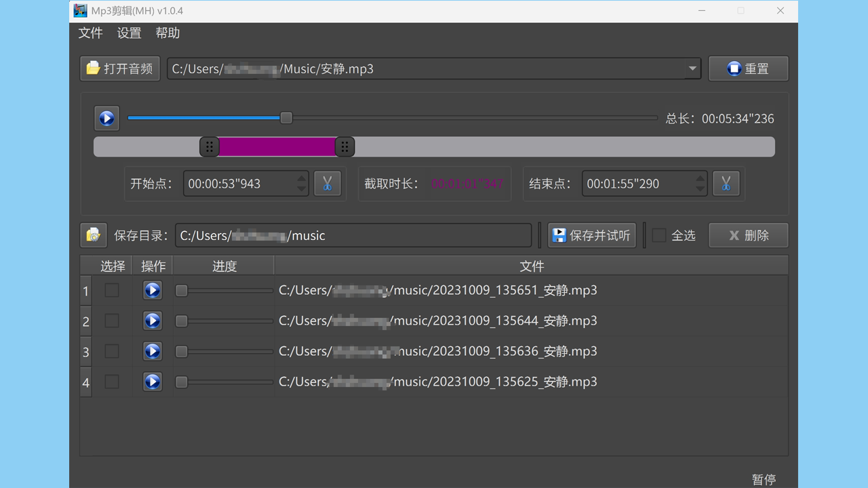Click the main play button above the timeline
The height and width of the screenshot is (488, 868).
coord(106,119)
